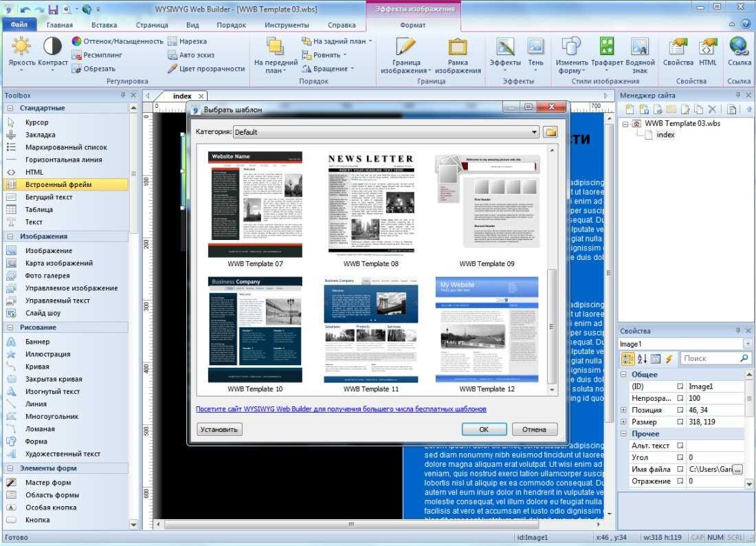
Task: Open the HTML ribbon button
Action: tap(707, 53)
